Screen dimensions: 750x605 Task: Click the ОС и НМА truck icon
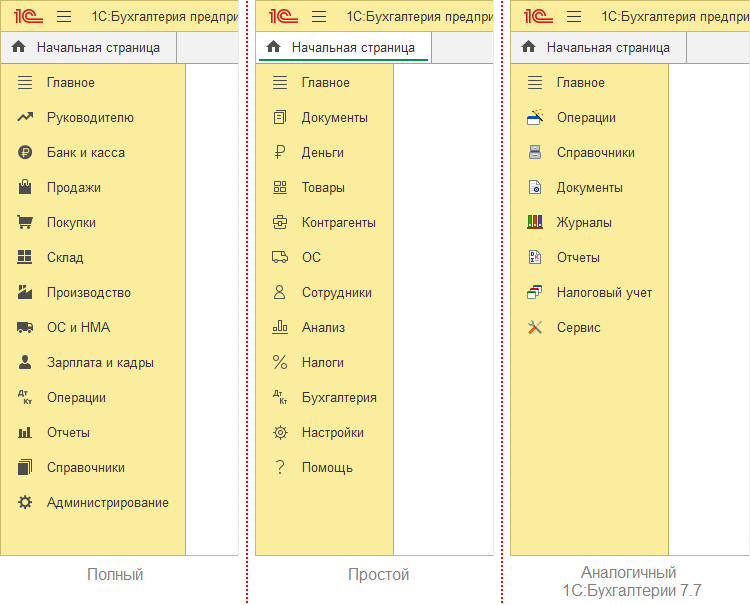coord(25,327)
